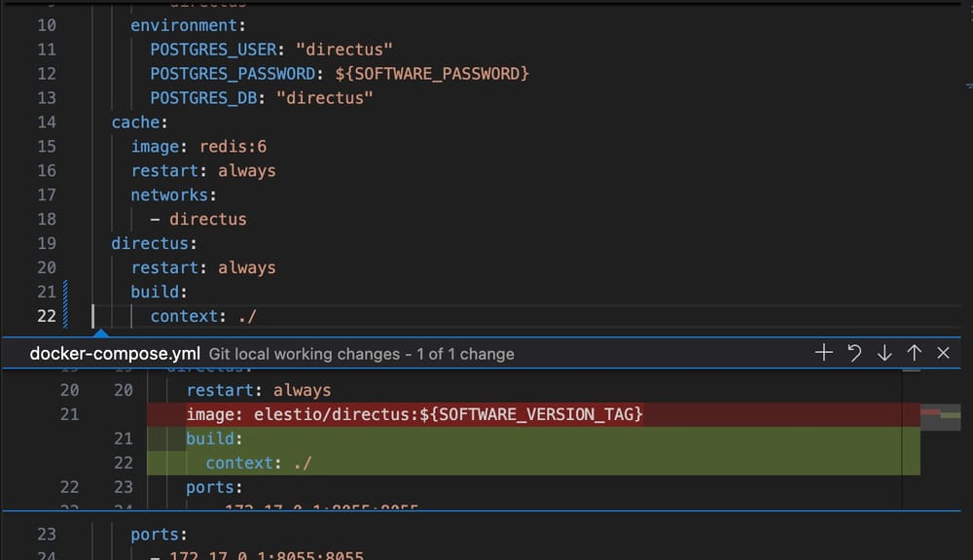Screen dimensions: 973x560
Task: Select line number 22 to highlight the line
Action: (x=46, y=316)
